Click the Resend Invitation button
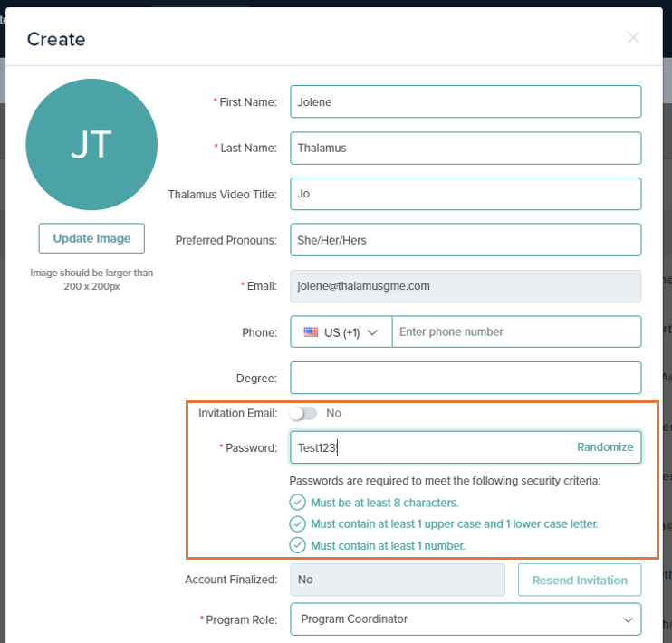Image resolution: width=672 pixels, height=643 pixels. coord(580,580)
